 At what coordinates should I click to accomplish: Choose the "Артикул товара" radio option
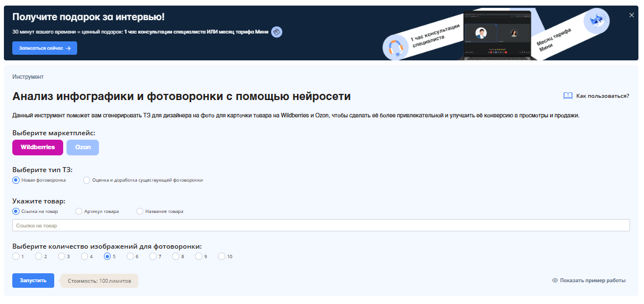tap(79, 211)
